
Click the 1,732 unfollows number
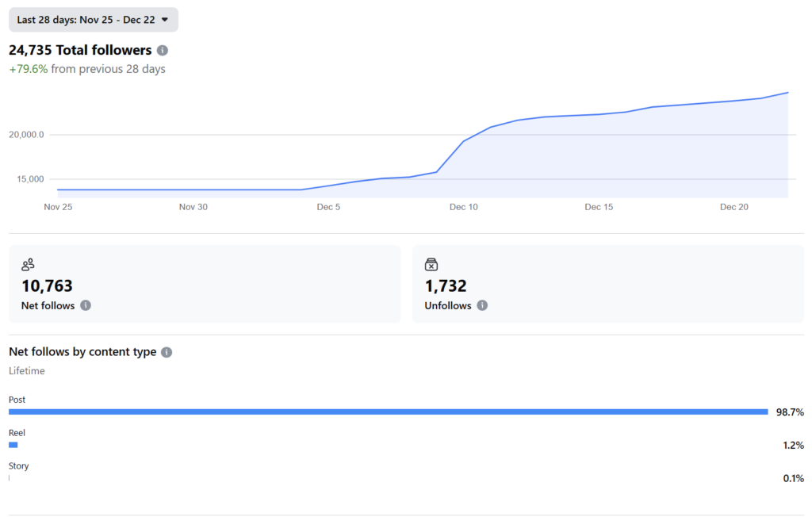(446, 286)
